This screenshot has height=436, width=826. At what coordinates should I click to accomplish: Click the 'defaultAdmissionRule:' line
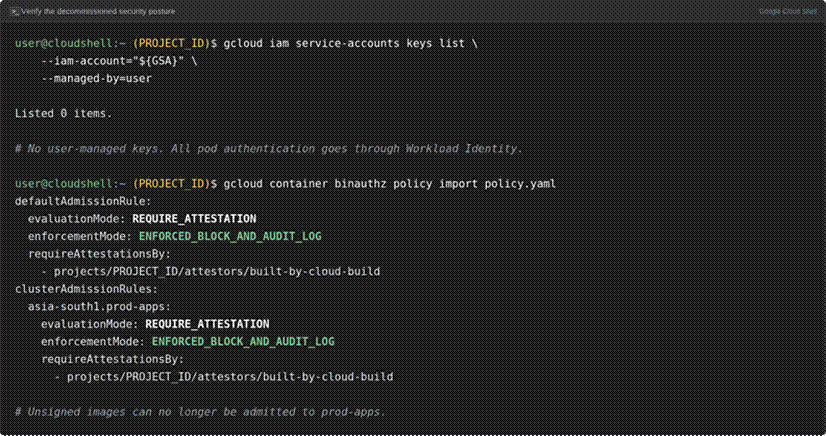coord(83,201)
